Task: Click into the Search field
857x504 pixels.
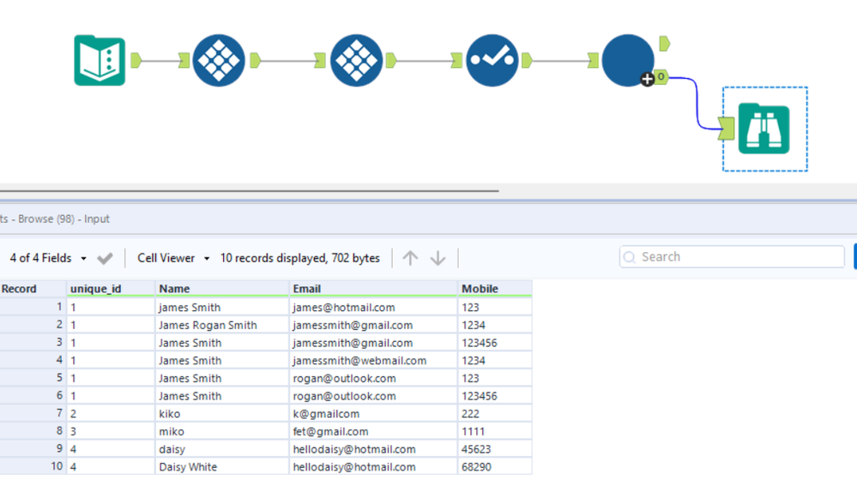Action: (x=732, y=256)
